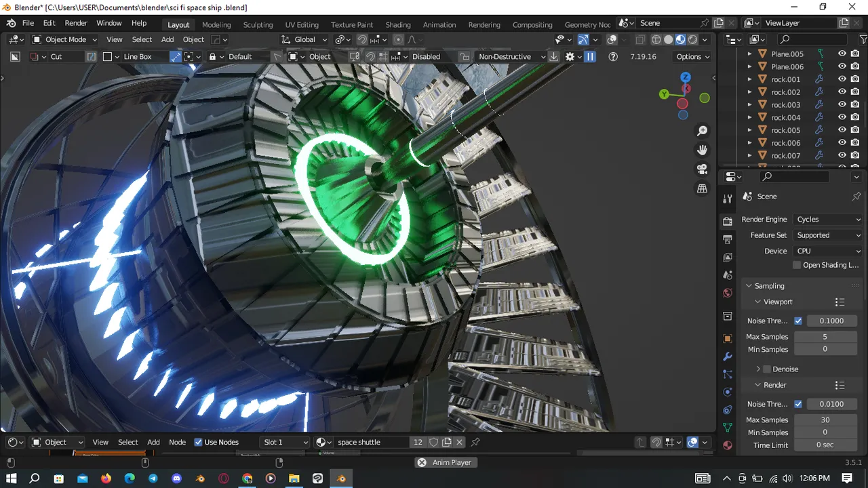Open the Non-Destructive mode dropdown
The height and width of the screenshot is (488, 868).
[x=511, y=56]
